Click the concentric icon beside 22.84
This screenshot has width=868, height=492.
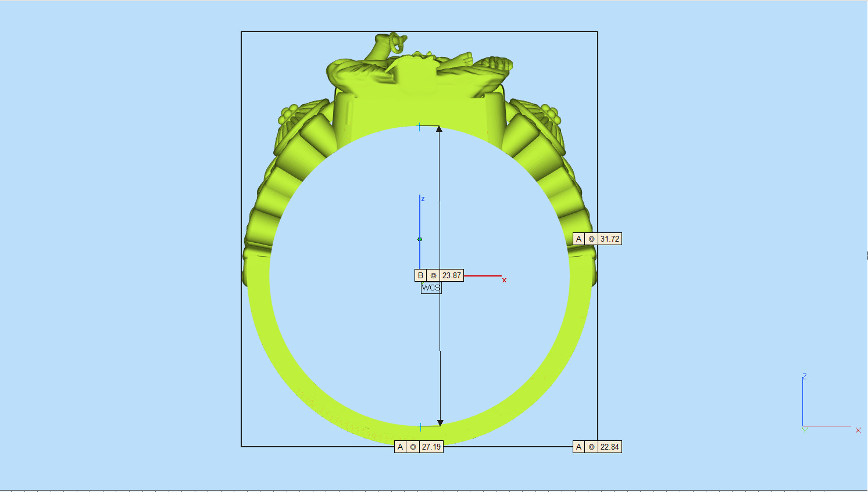pos(592,447)
